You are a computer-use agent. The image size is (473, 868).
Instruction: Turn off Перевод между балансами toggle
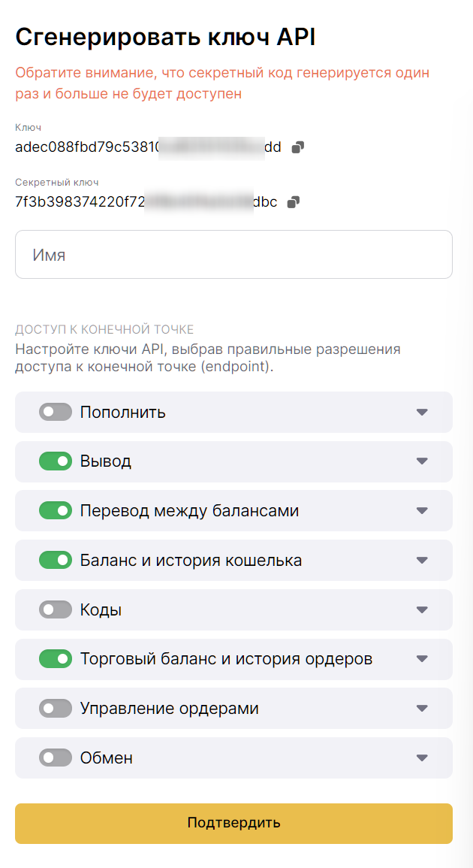coord(56,511)
